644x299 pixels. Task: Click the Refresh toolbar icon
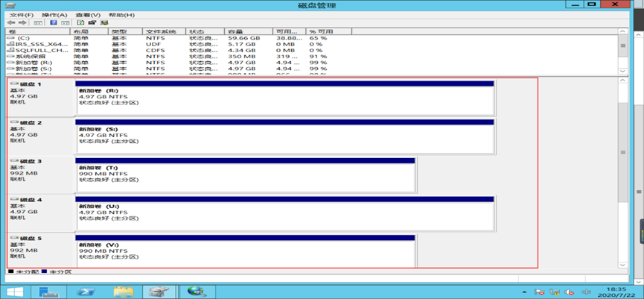pos(81,22)
